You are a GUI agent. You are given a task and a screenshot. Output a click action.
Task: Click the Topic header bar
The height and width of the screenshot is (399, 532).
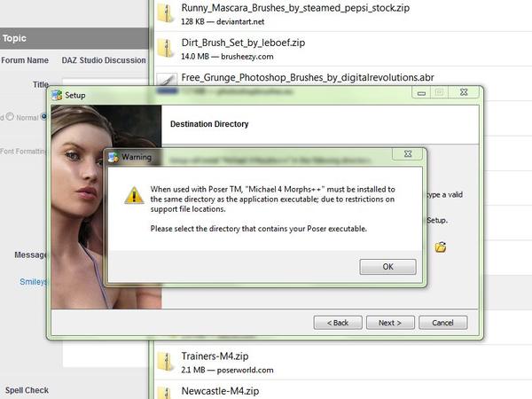(x=74, y=38)
